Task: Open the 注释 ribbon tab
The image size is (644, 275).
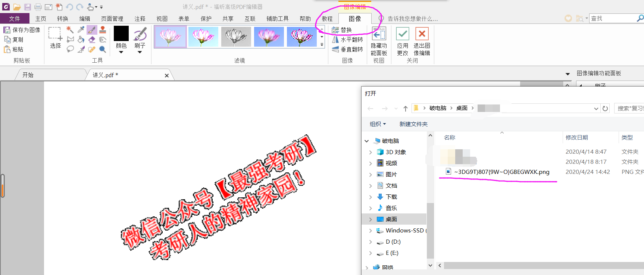Action: (x=140, y=19)
